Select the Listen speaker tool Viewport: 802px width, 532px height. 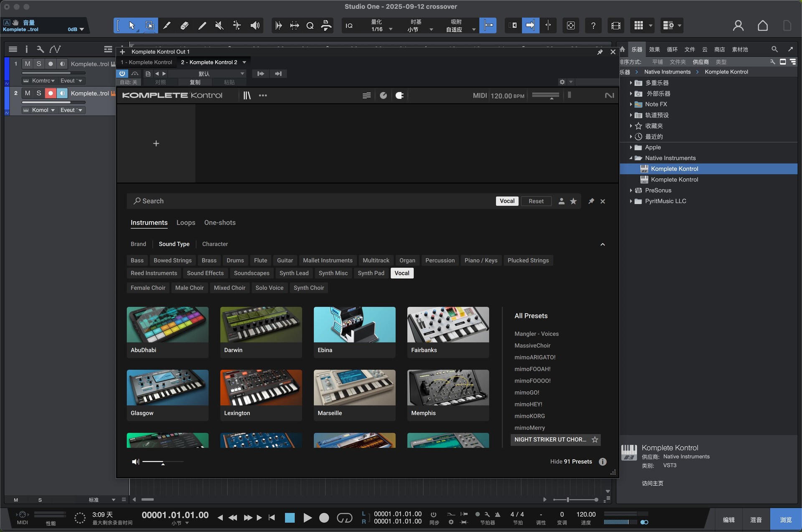tap(255, 25)
